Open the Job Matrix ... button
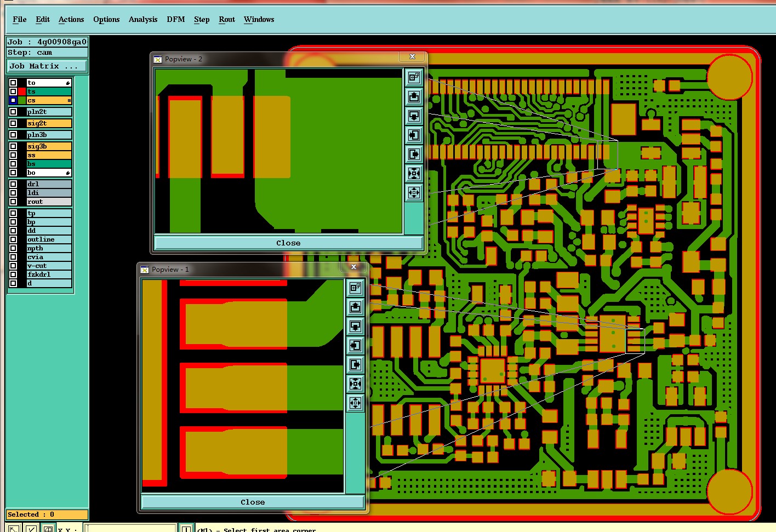The image size is (776, 532). [47, 66]
